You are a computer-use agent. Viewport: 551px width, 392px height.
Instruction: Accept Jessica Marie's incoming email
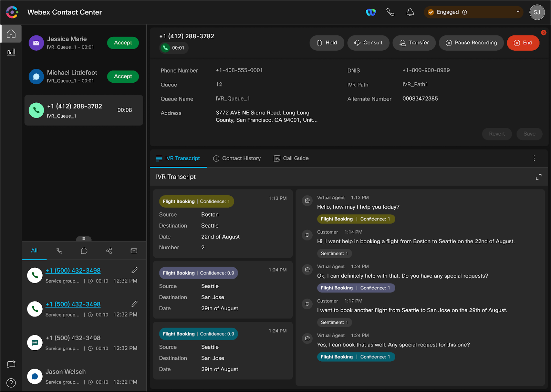[x=123, y=43]
